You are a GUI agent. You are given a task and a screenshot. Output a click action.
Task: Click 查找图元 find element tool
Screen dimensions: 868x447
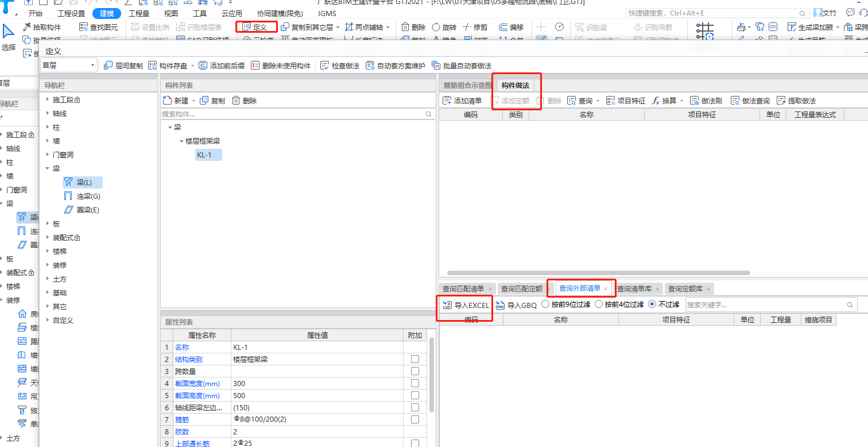click(99, 27)
